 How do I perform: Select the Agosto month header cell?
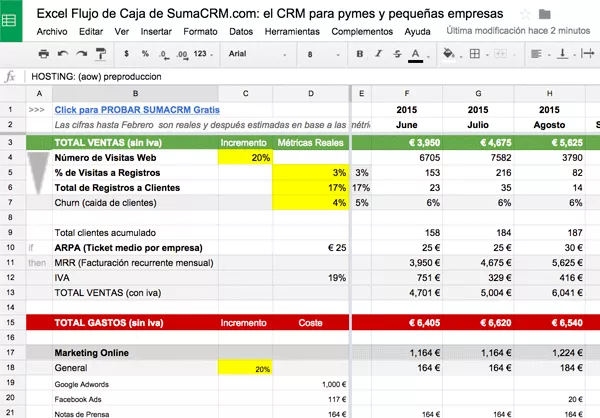point(549,125)
